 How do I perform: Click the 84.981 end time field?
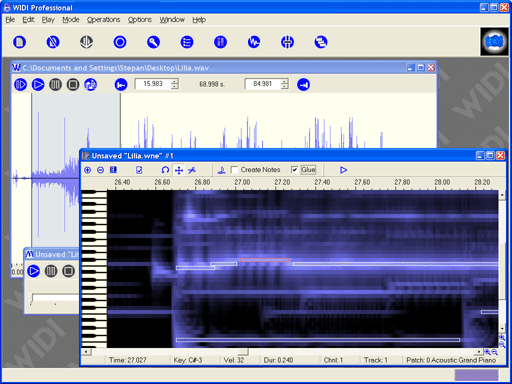[x=263, y=84]
